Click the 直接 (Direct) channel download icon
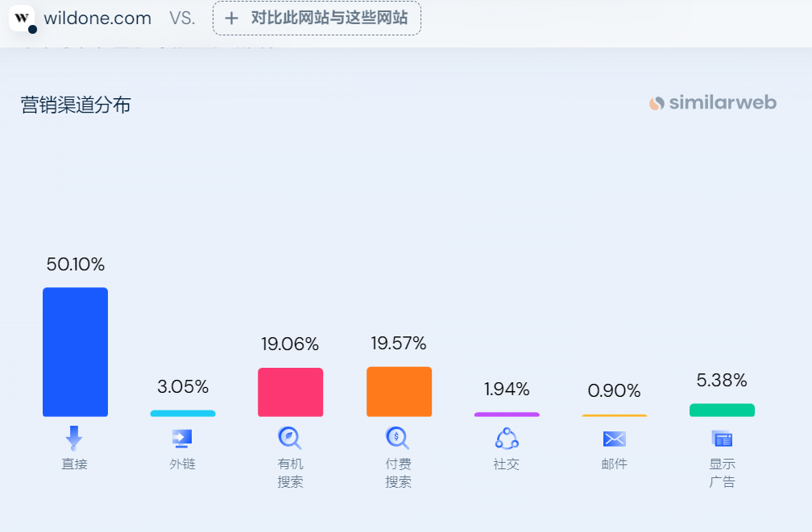 [75, 437]
